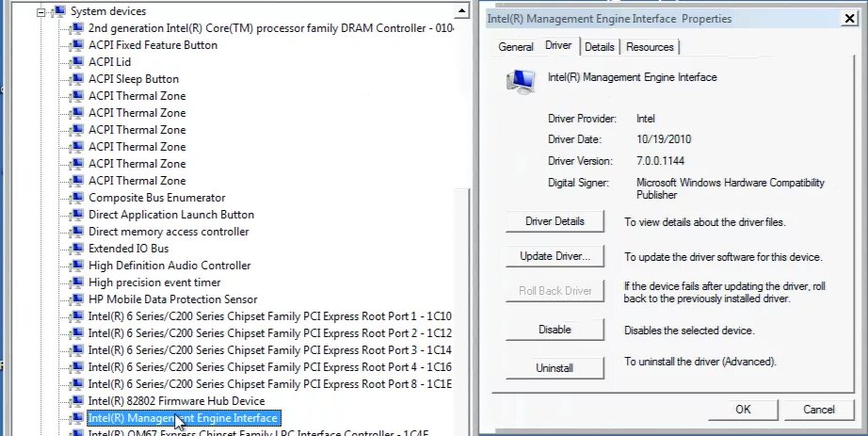Select Direct memory access controller entry

point(169,232)
